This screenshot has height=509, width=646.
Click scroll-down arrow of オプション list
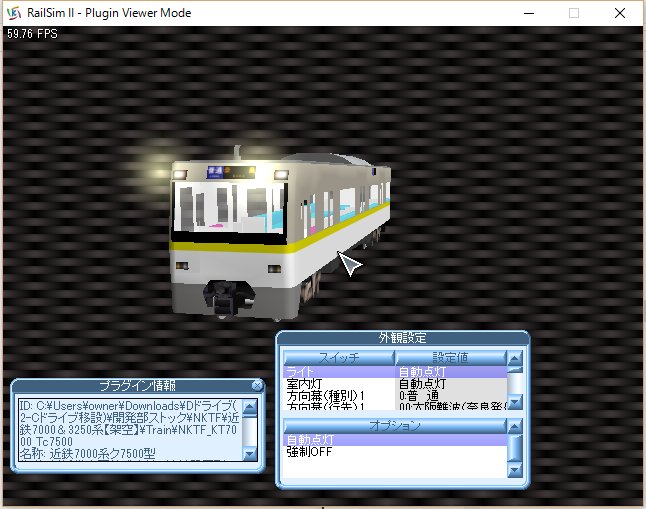click(515, 469)
